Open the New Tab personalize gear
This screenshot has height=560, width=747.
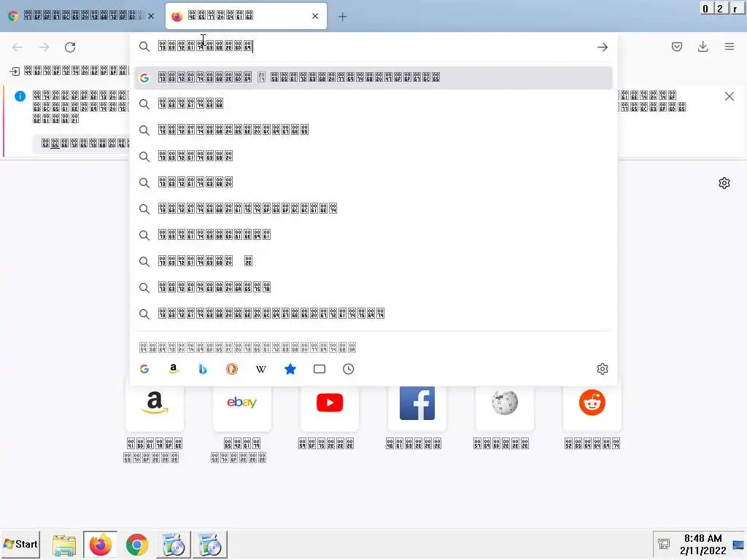pos(724,183)
